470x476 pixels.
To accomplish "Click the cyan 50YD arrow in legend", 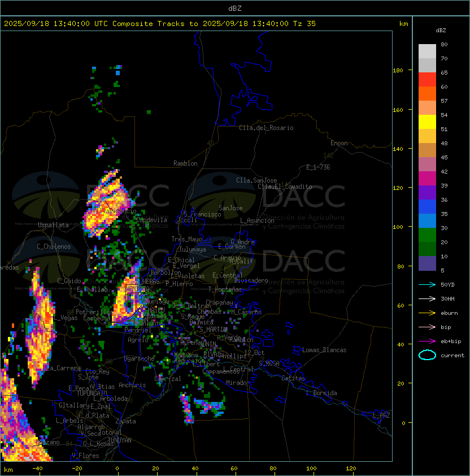I will [427, 285].
